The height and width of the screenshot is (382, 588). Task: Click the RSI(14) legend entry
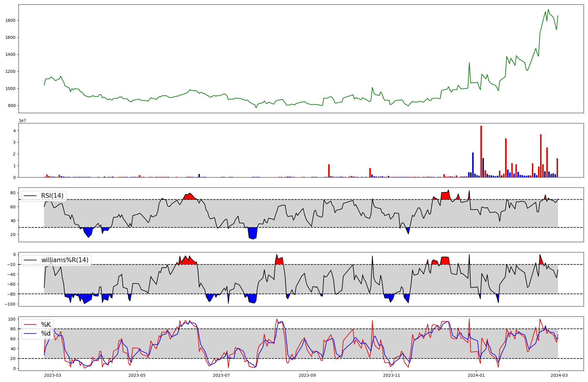[x=52, y=196]
